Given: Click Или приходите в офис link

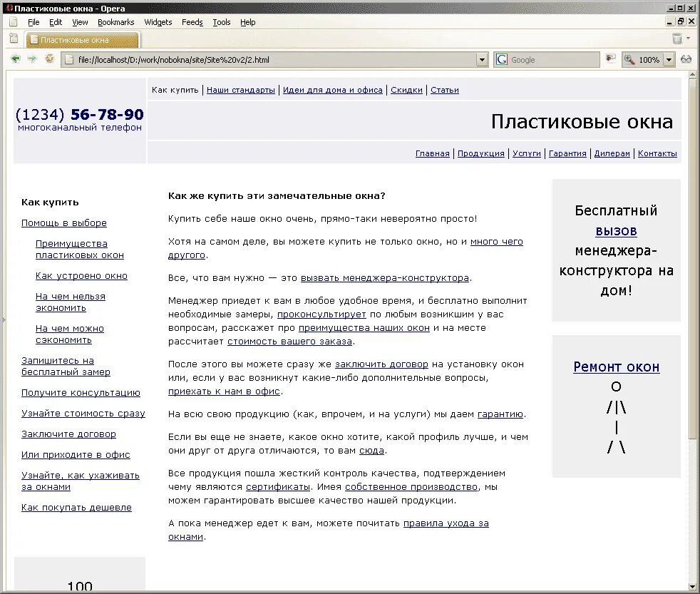Looking at the screenshot, I should pyautogui.click(x=76, y=454).
